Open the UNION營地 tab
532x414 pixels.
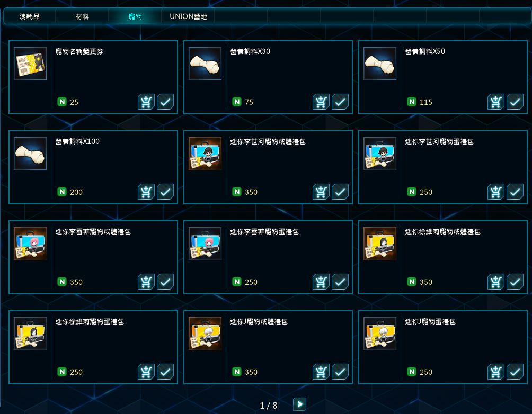(x=188, y=16)
